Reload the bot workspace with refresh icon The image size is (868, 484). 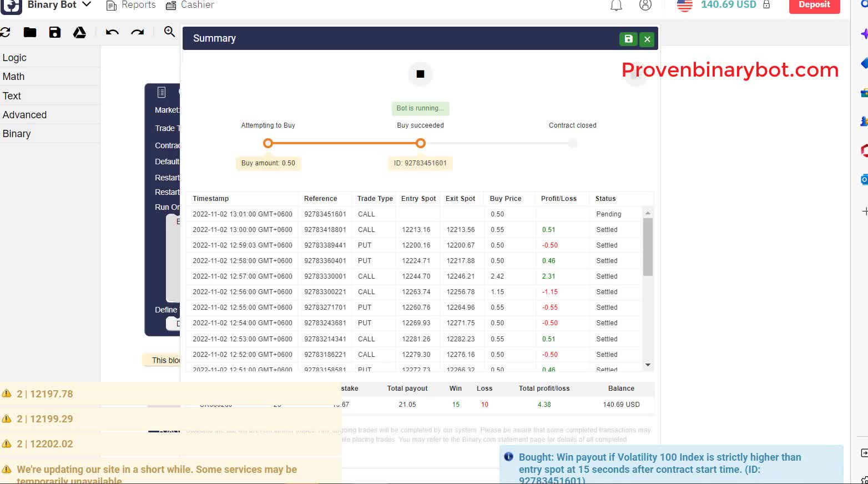6,32
